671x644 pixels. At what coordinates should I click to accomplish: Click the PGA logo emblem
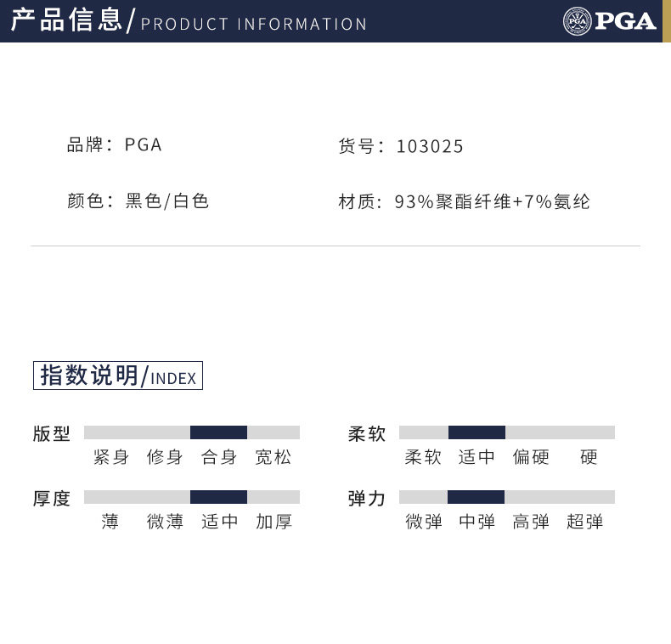577,20
